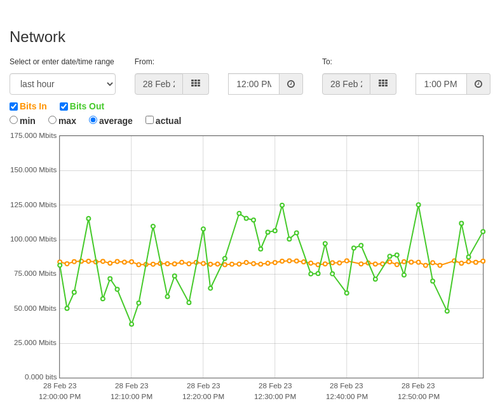Open the From time clock picker icon
The width and height of the screenshot is (500, 403).
pyautogui.click(x=291, y=84)
